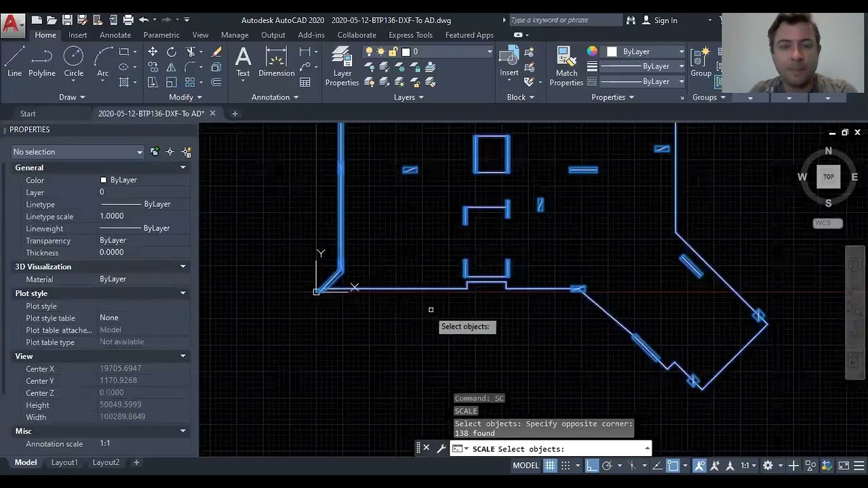868x488 pixels.
Task: Toggle object snap in status bar
Action: [673, 466]
